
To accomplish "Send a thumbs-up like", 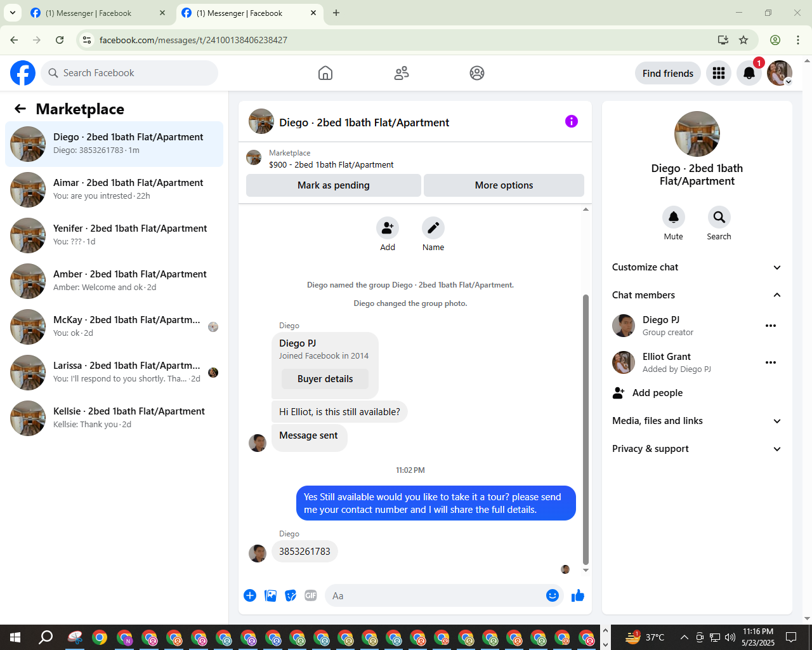I will point(578,595).
